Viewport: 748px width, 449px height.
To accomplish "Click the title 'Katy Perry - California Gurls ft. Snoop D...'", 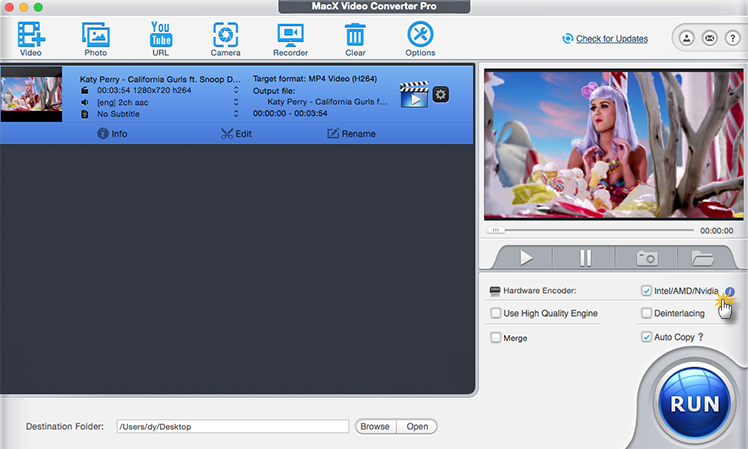I will point(160,79).
